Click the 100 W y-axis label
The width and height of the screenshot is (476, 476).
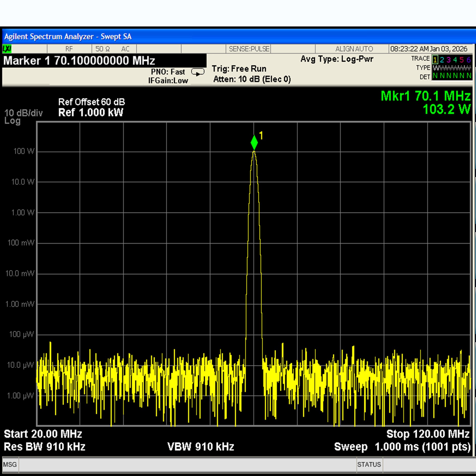pos(24,151)
